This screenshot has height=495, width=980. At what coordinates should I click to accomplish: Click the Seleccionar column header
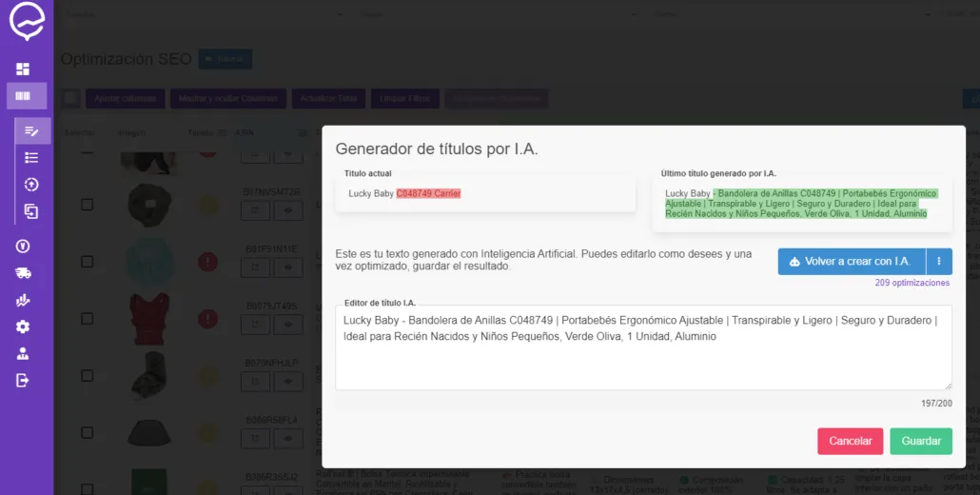(x=80, y=132)
